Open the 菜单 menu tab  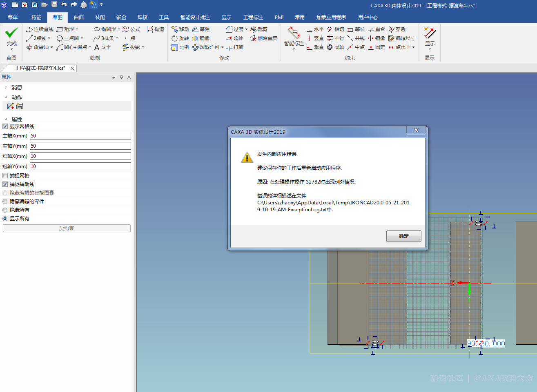[x=13, y=18]
